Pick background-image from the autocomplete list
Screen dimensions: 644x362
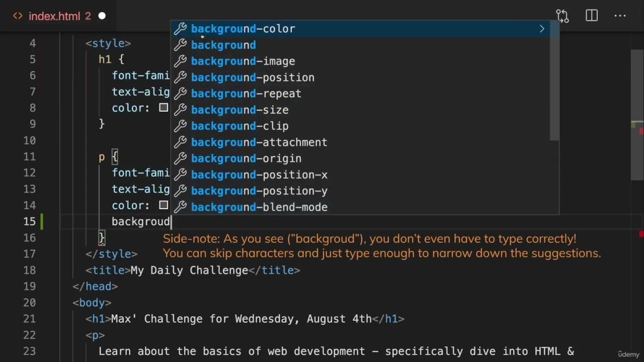coord(365,61)
